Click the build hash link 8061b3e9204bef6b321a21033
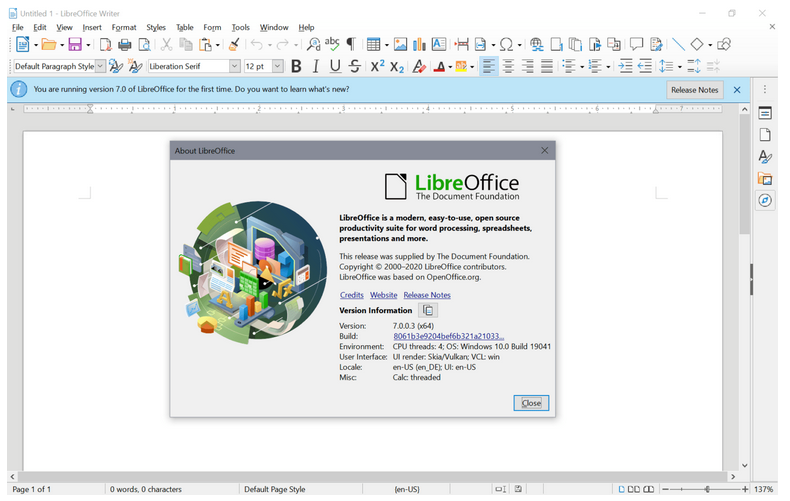The image size is (790, 501). 448,336
